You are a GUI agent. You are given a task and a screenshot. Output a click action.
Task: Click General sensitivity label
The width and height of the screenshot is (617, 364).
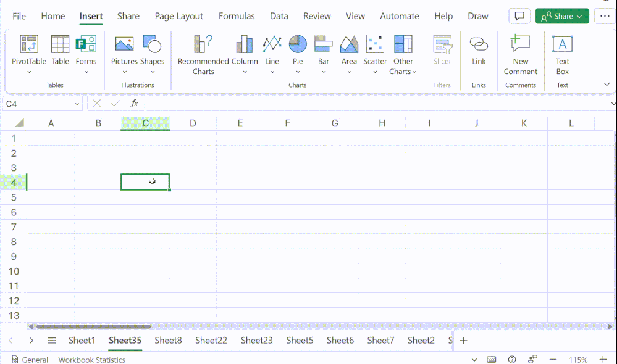(30, 360)
